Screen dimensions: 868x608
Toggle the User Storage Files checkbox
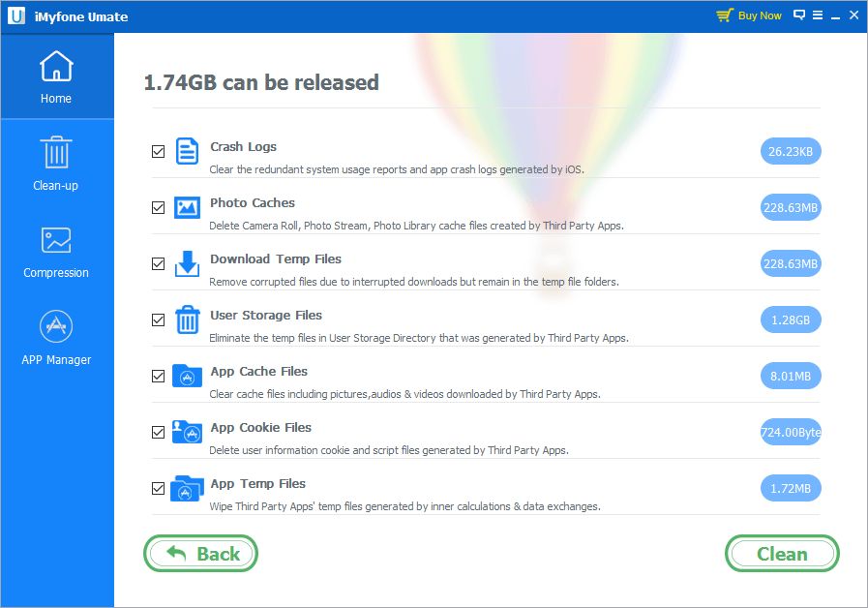pyautogui.click(x=158, y=319)
